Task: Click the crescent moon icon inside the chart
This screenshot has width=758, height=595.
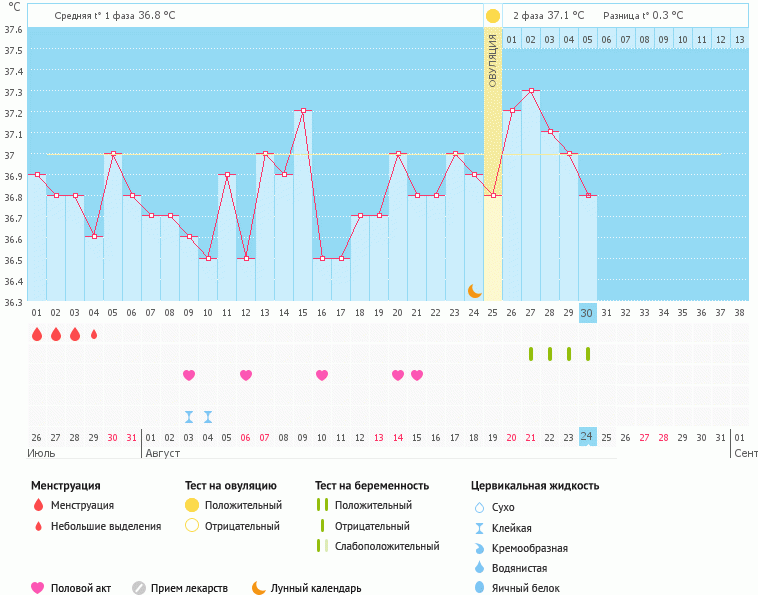Action: [475, 290]
